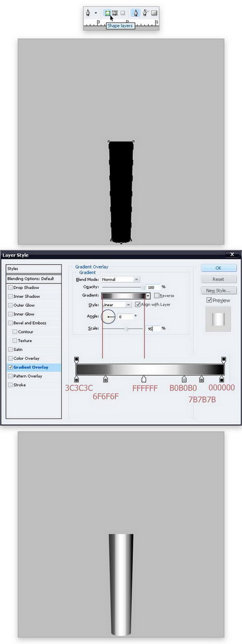Image resolution: width=242 pixels, height=644 pixels.
Task: Adjust the Scale slider
Action: coord(122,329)
